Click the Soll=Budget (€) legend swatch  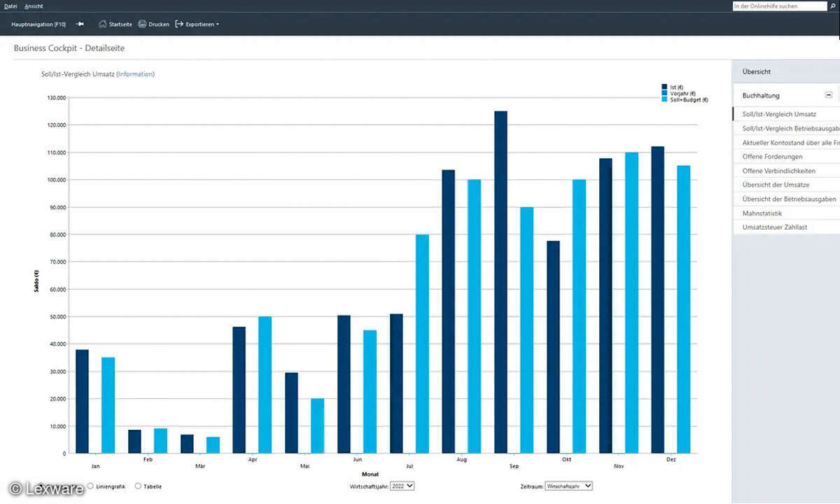[x=664, y=99]
